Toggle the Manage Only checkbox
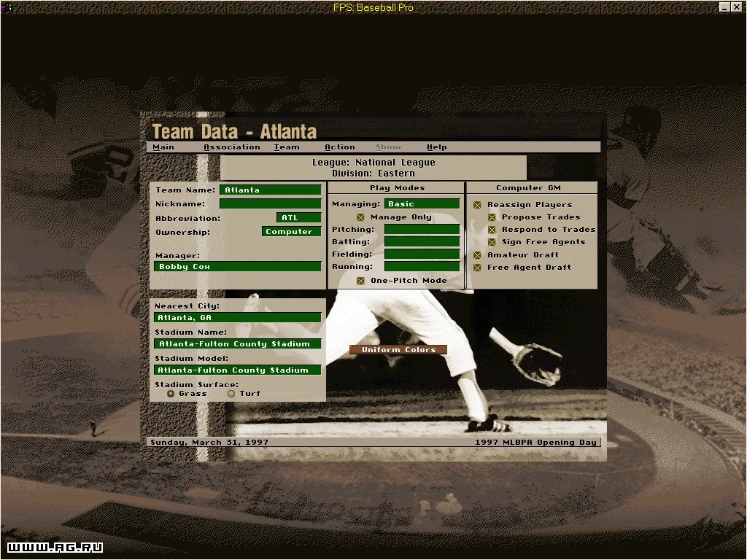 (x=360, y=217)
